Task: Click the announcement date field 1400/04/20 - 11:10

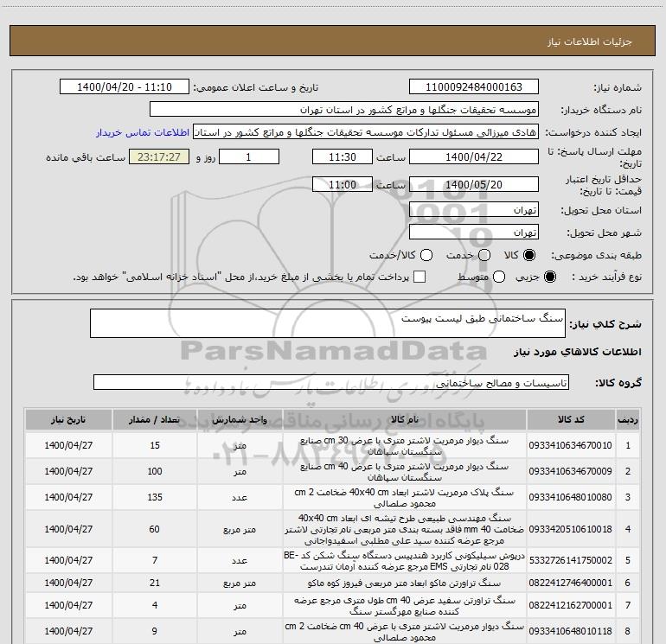Action: pos(125,87)
